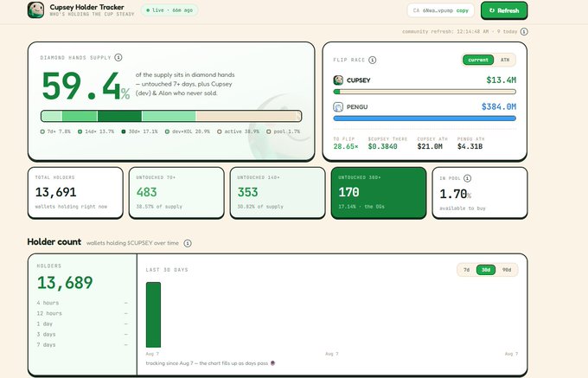Click the LAST 30 DAYS chart label
Viewport: 588px width, 378px height.
point(167,270)
